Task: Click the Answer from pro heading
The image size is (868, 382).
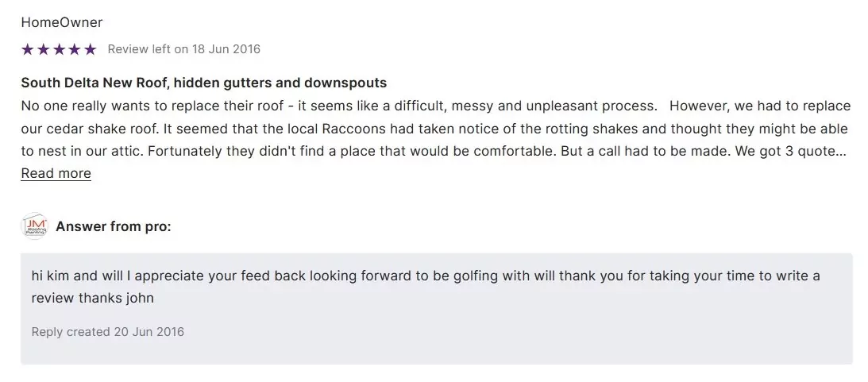Action: click(x=113, y=226)
